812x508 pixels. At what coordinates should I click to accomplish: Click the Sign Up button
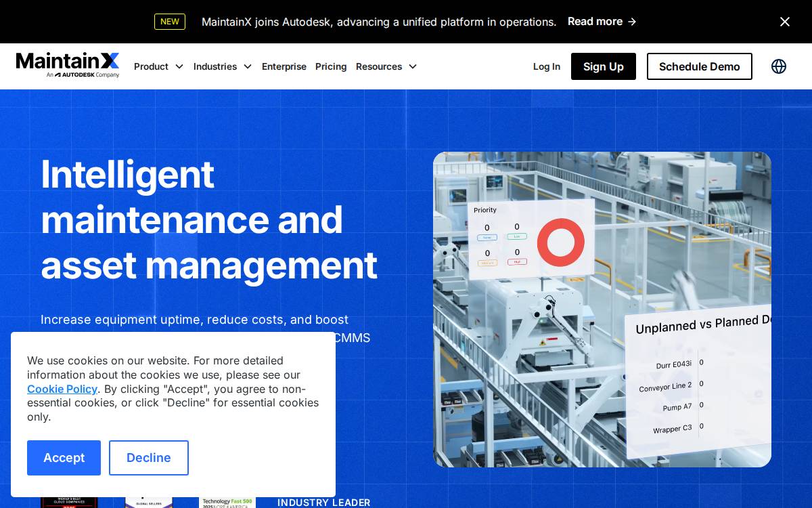(604, 66)
